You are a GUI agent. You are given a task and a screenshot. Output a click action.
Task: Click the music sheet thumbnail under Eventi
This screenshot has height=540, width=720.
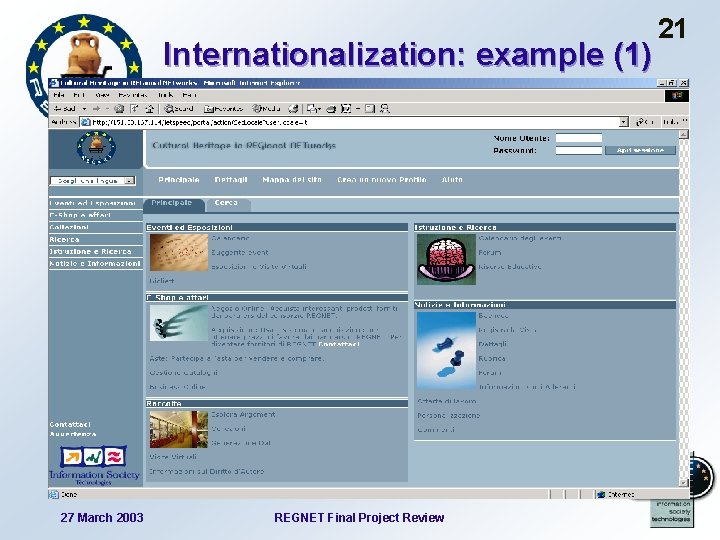click(179, 252)
